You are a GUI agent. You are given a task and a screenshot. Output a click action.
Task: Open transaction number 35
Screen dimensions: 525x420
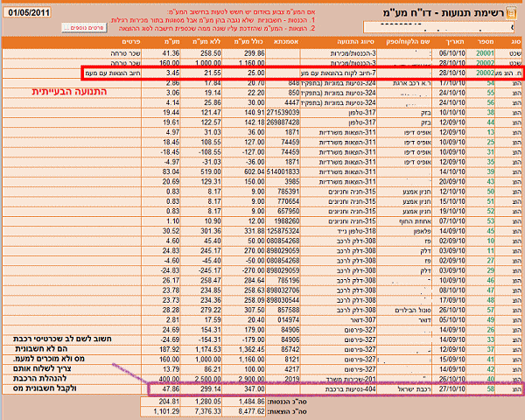(491, 162)
